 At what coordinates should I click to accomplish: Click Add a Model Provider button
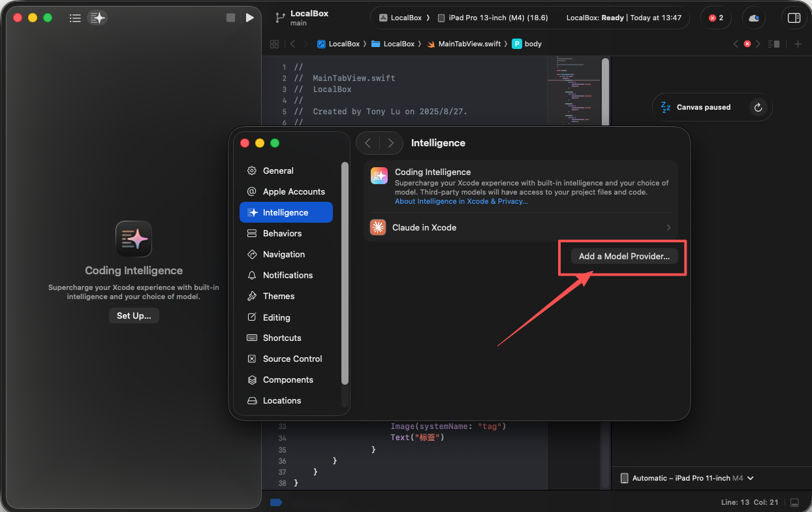click(x=624, y=256)
